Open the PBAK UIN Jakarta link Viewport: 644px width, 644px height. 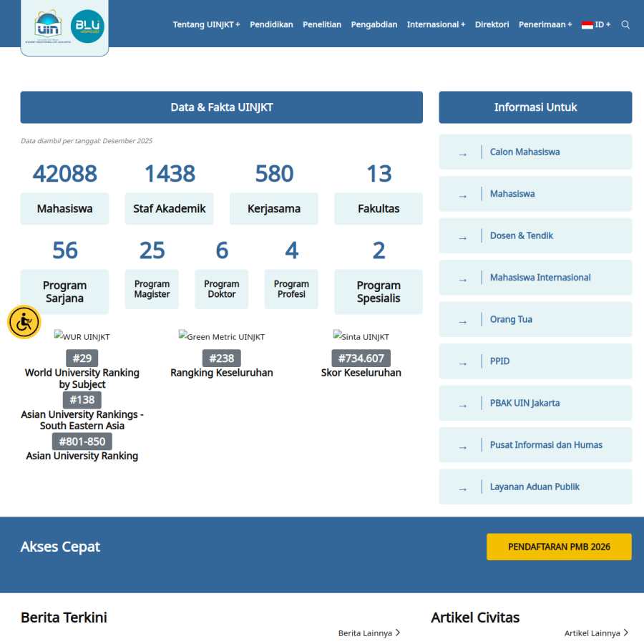coord(525,404)
